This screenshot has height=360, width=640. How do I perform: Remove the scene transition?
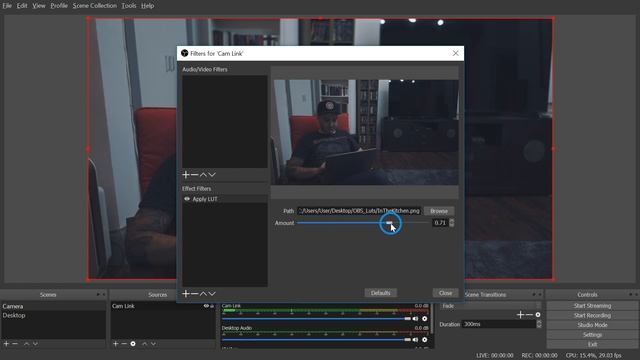529,315
